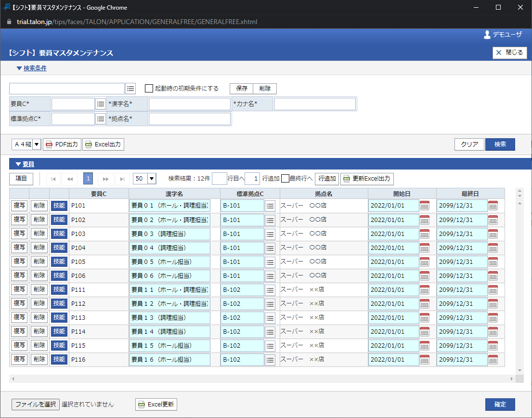Open 標準拠点C lookup for row P116
The image size is (532, 418).
pyautogui.click(x=270, y=360)
